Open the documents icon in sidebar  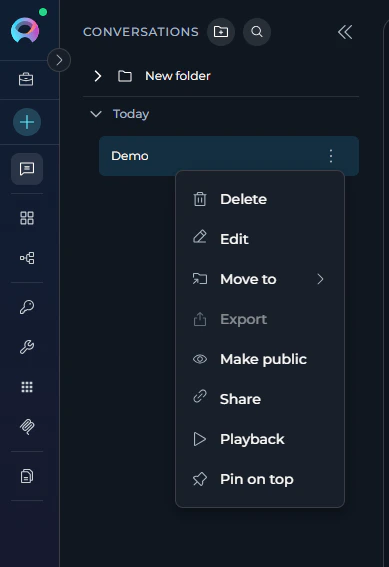[27, 476]
